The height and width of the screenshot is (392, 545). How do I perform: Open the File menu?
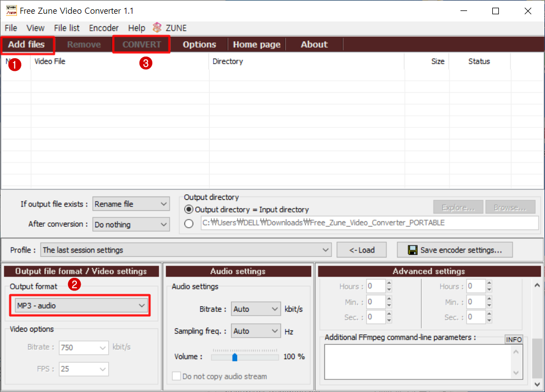(11, 28)
